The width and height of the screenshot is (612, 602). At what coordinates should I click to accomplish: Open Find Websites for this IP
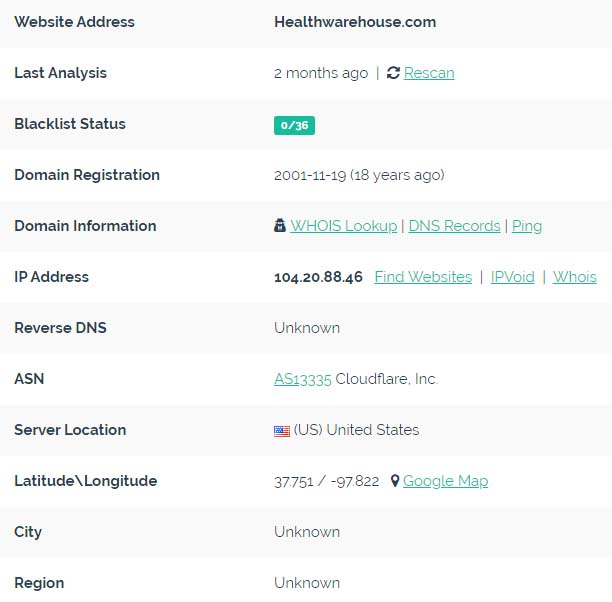423,277
